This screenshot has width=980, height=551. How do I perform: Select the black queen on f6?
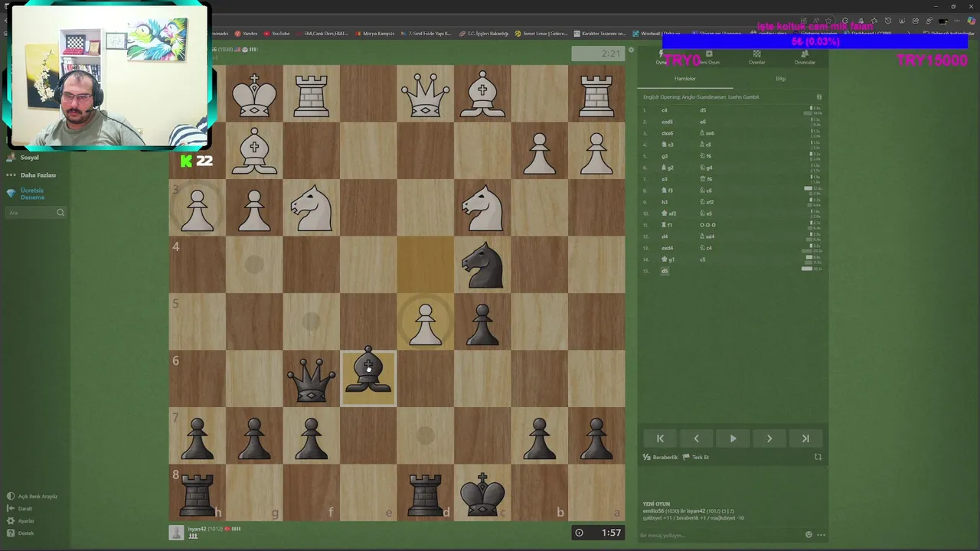(x=312, y=378)
